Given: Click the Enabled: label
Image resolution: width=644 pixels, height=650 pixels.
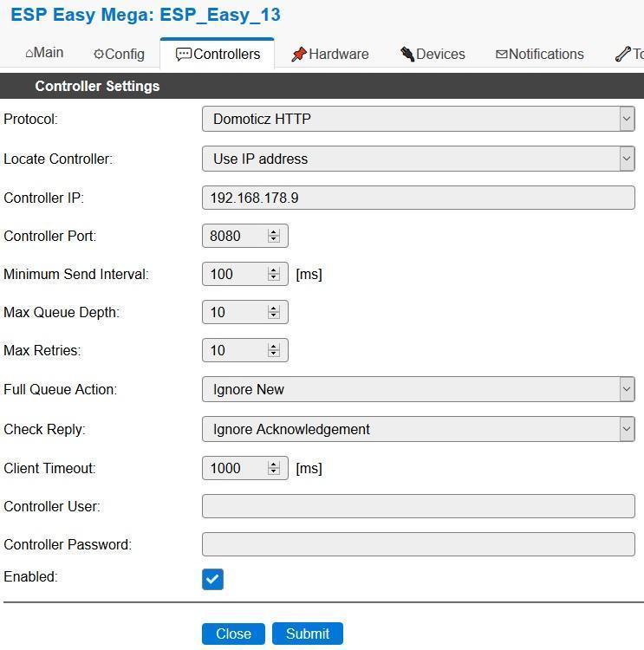Looking at the screenshot, I should [x=30, y=577].
